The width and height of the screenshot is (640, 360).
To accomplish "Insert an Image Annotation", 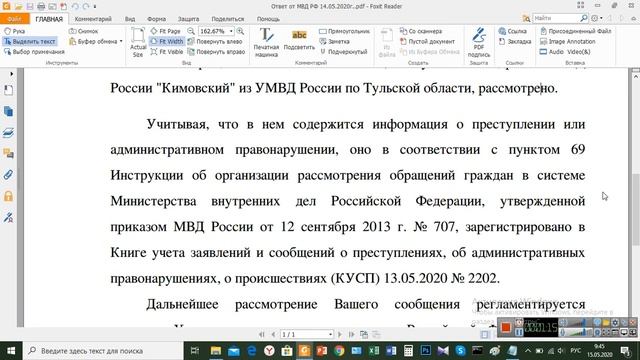I will (567, 41).
